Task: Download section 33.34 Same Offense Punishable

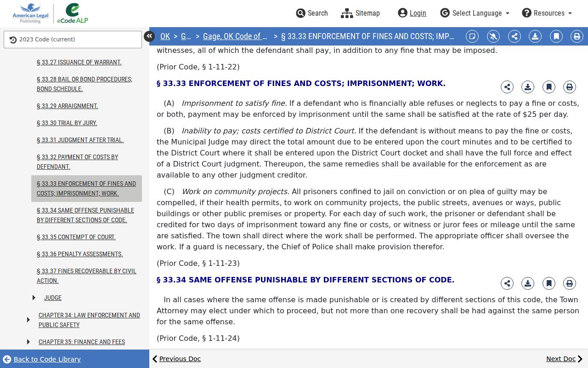Action: pyautogui.click(x=528, y=283)
